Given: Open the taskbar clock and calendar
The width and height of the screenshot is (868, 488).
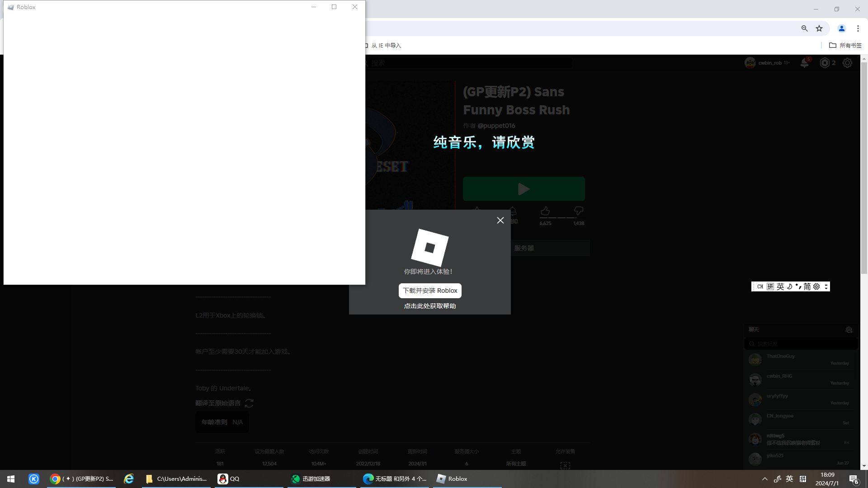Looking at the screenshot, I should click(827, 479).
